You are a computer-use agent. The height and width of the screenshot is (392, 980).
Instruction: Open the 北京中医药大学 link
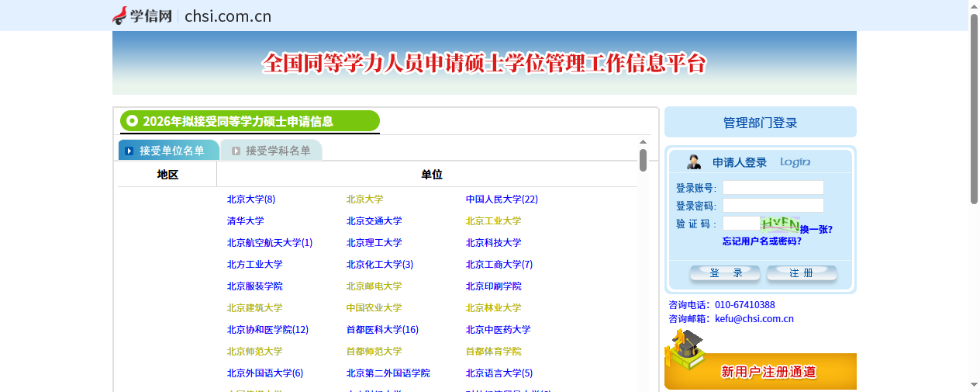coord(499,329)
